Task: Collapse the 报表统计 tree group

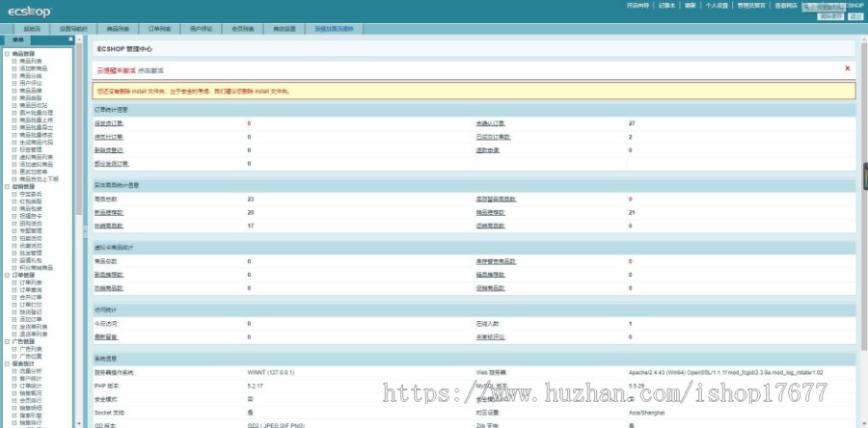Action: tap(7, 363)
